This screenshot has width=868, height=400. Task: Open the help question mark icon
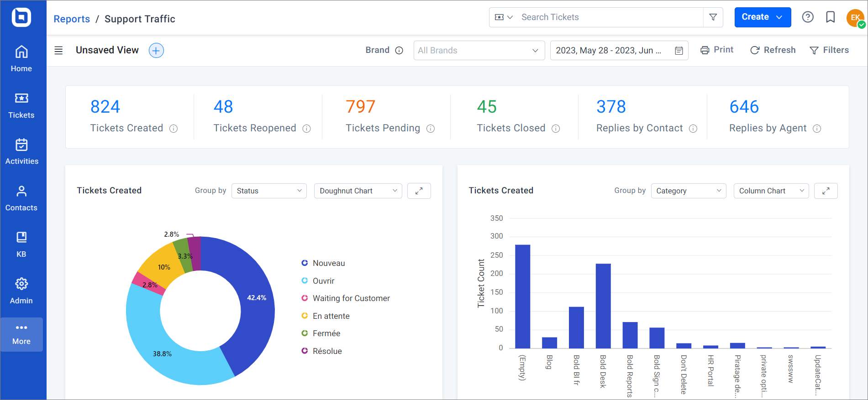click(x=808, y=17)
